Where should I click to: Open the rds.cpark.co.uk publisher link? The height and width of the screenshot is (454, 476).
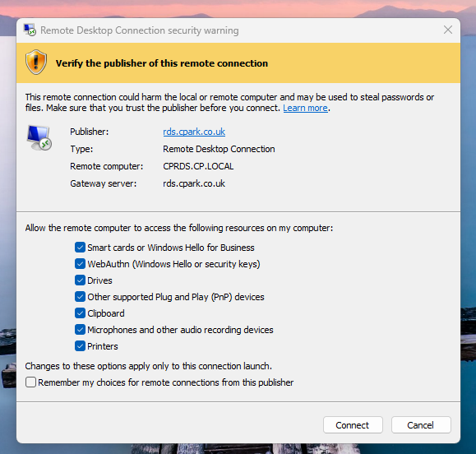pos(194,132)
